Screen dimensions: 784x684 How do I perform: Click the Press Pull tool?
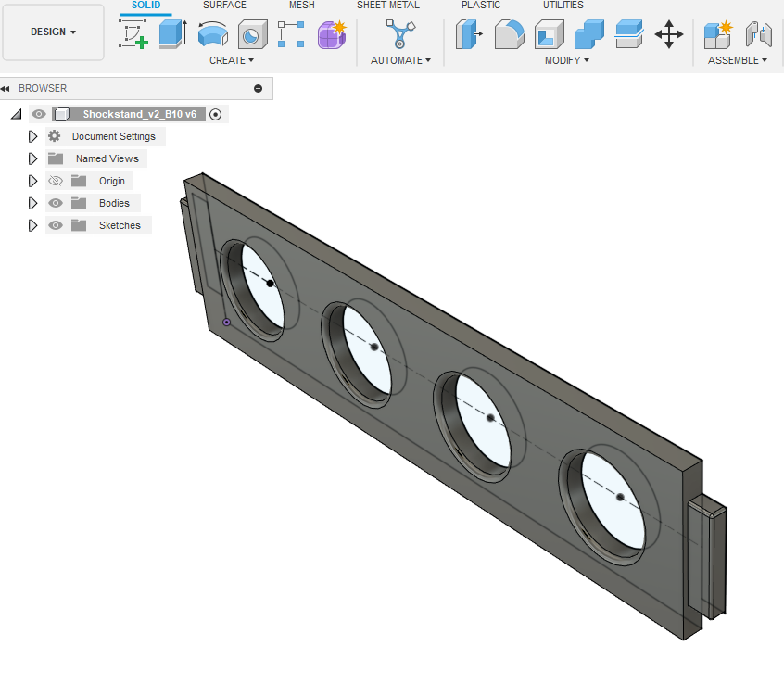click(x=470, y=34)
